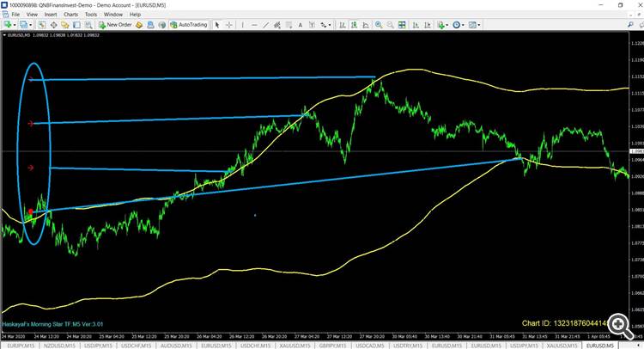Select the equidistant channel tool
Image resolution: width=644 pixels, height=349 pixels.
277,25
